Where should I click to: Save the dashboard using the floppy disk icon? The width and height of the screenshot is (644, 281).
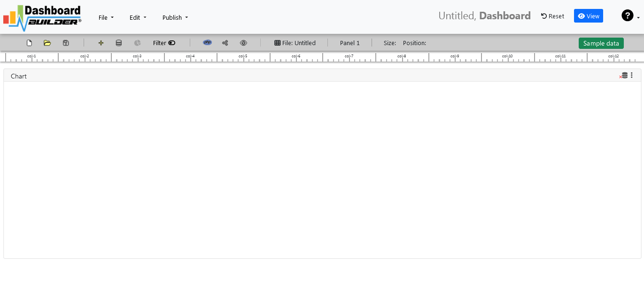[x=66, y=43]
